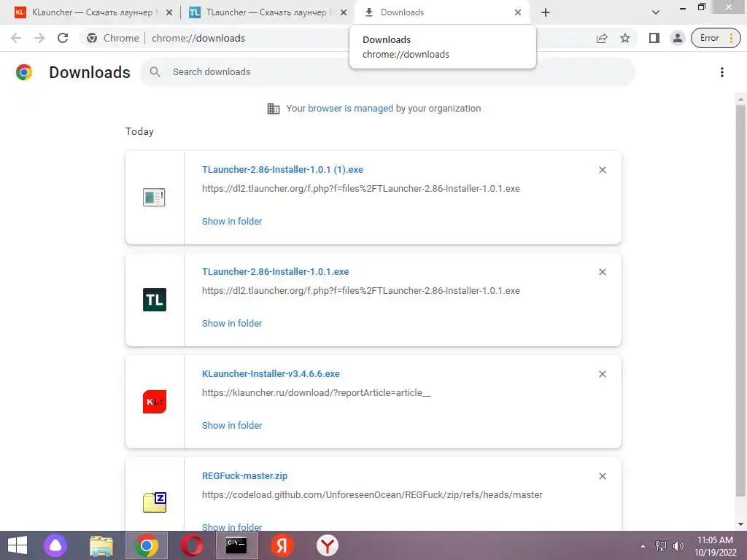Open a new tab with plus
Viewport: 747px width, 560px height.
coord(546,13)
